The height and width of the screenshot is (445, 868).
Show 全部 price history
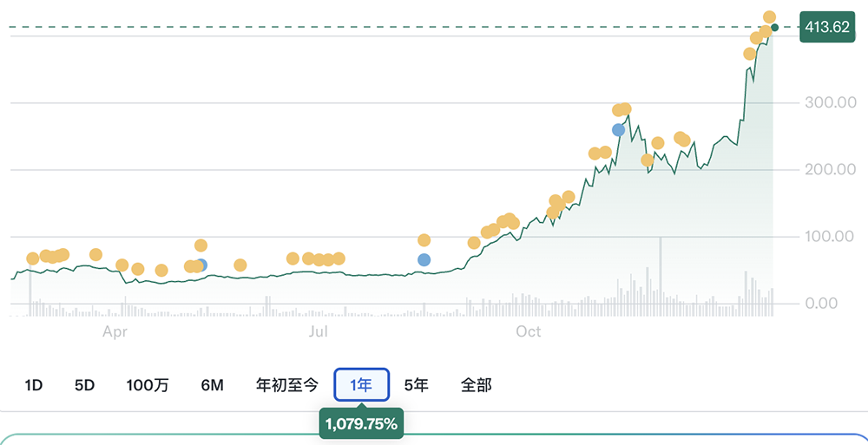tap(477, 385)
